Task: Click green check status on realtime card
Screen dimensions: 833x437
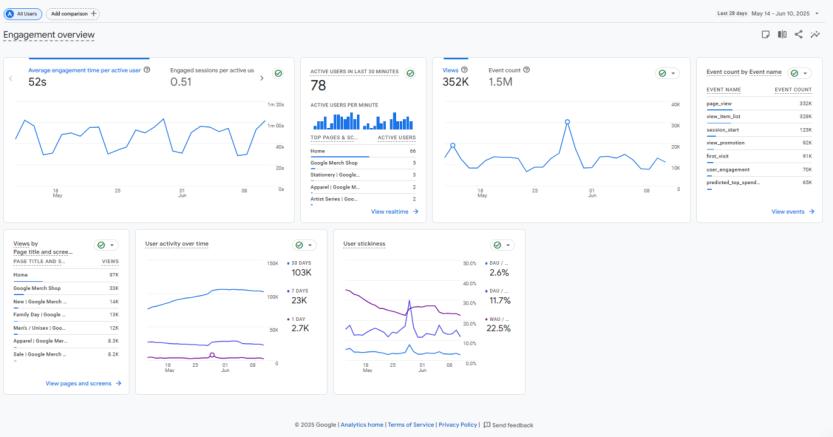Action: click(x=410, y=73)
